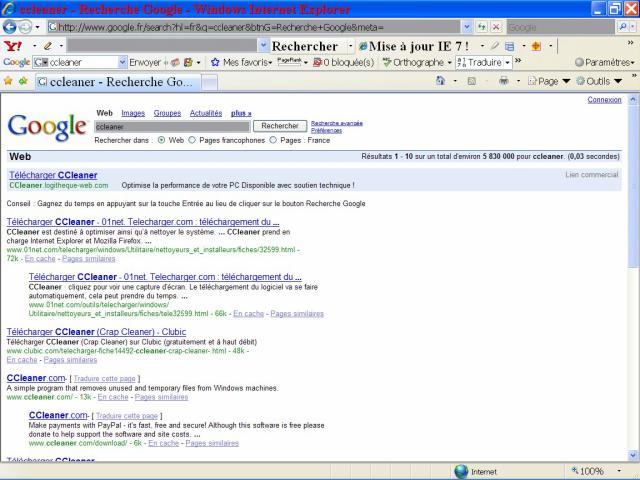Image resolution: width=640 pixels, height=480 pixels.
Task: Expand the Yahoo Rechercher dropdown arrow
Action: tap(350, 46)
